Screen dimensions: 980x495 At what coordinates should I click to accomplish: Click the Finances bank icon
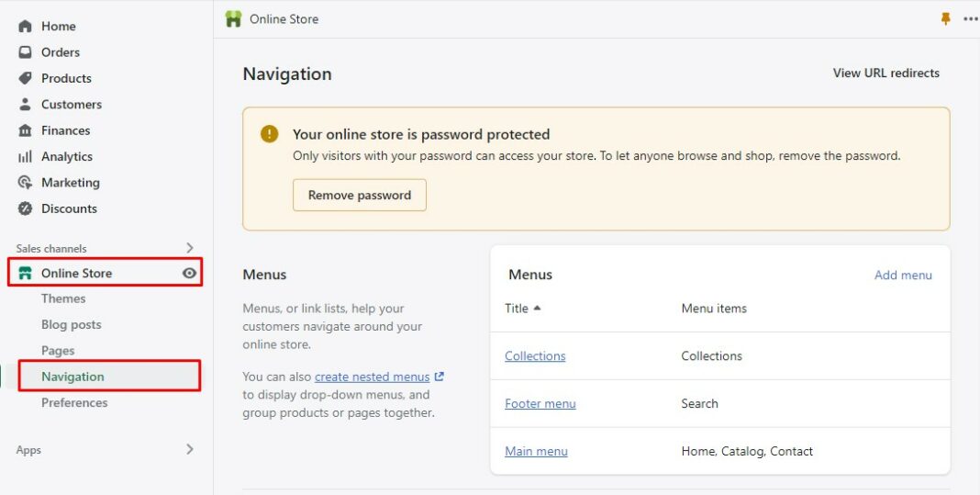pyautogui.click(x=25, y=130)
